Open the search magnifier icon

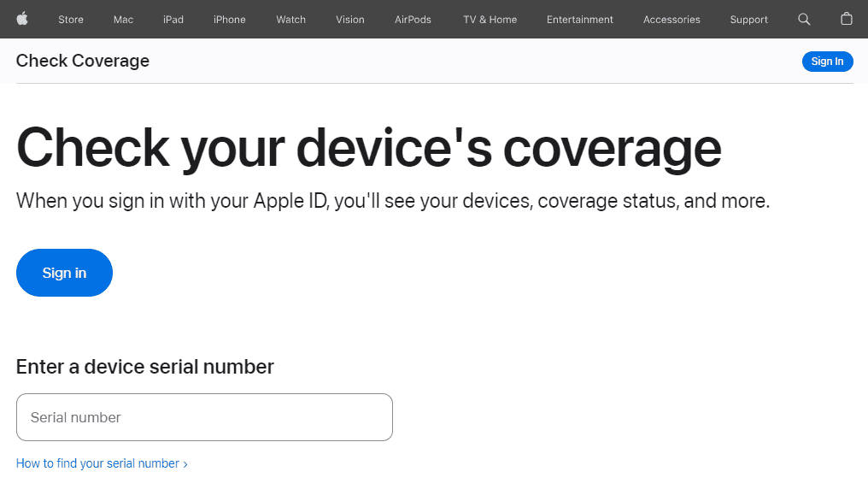(804, 20)
